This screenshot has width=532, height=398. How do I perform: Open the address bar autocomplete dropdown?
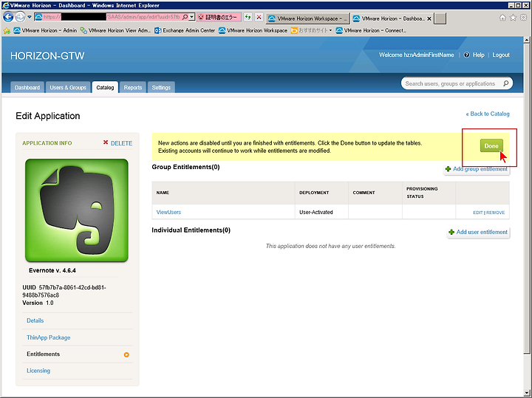point(191,17)
